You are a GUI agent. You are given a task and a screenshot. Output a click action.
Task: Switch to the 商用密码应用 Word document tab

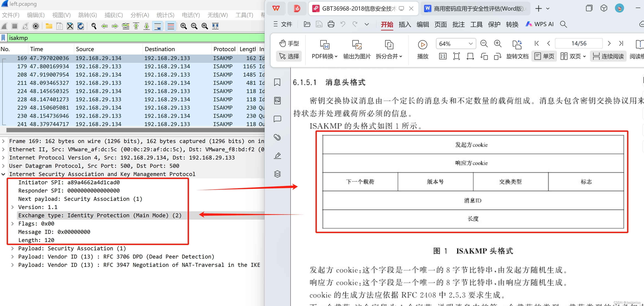click(475, 8)
